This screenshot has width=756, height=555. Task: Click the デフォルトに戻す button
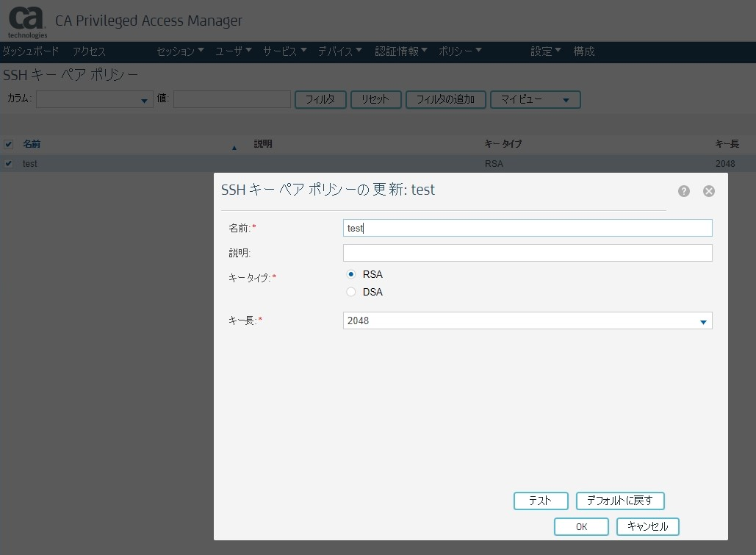coord(620,501)
